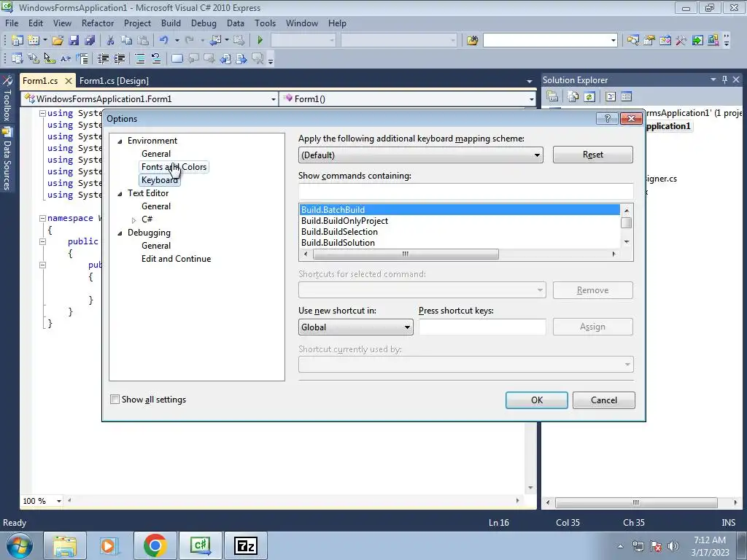This screenshot has width=747, height=560.
Task: Click the Start Page green arrow icon
Action: pos(697,41)
